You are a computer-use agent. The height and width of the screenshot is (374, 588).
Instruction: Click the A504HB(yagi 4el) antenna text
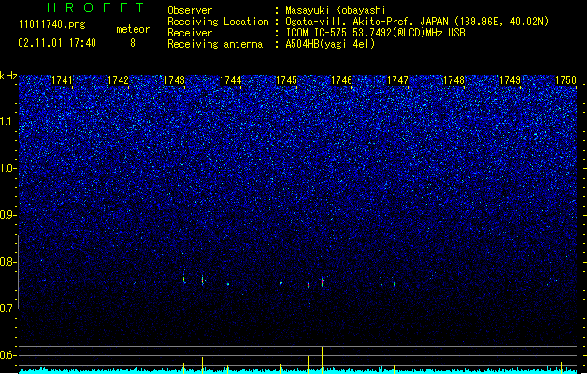(x=330, y=44)
